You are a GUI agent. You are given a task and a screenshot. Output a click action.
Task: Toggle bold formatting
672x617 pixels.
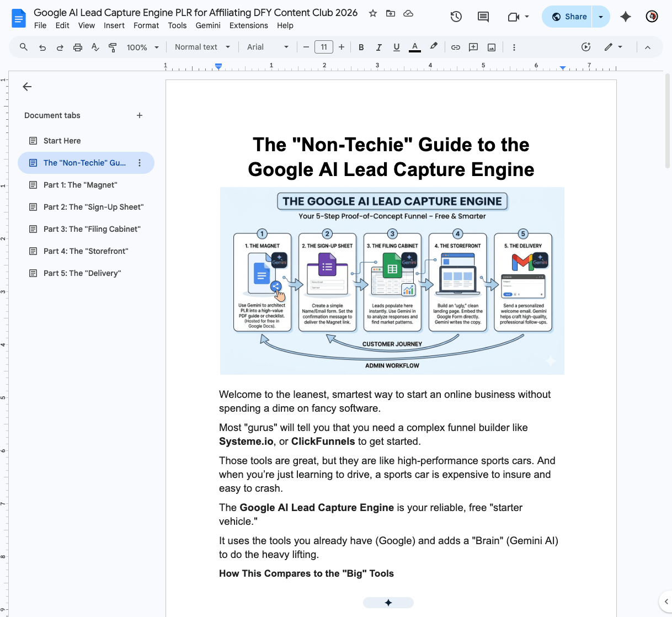(x=361, y=47)
